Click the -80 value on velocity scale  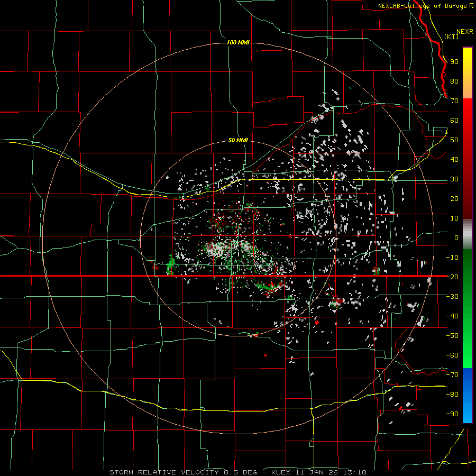pos(452,395)
